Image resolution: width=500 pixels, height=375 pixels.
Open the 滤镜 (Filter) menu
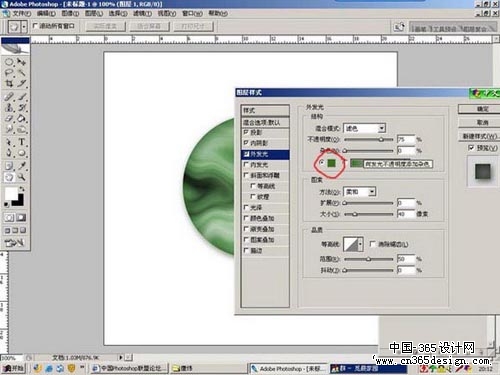tap(143, 13)
